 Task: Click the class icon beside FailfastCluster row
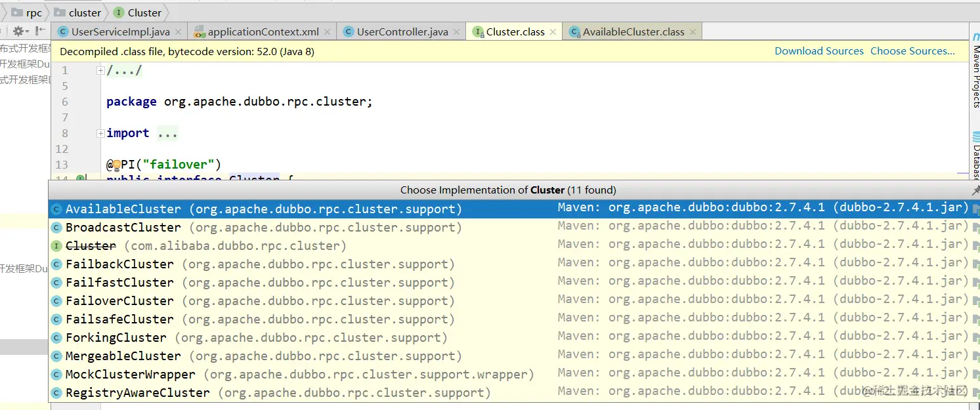57,283
